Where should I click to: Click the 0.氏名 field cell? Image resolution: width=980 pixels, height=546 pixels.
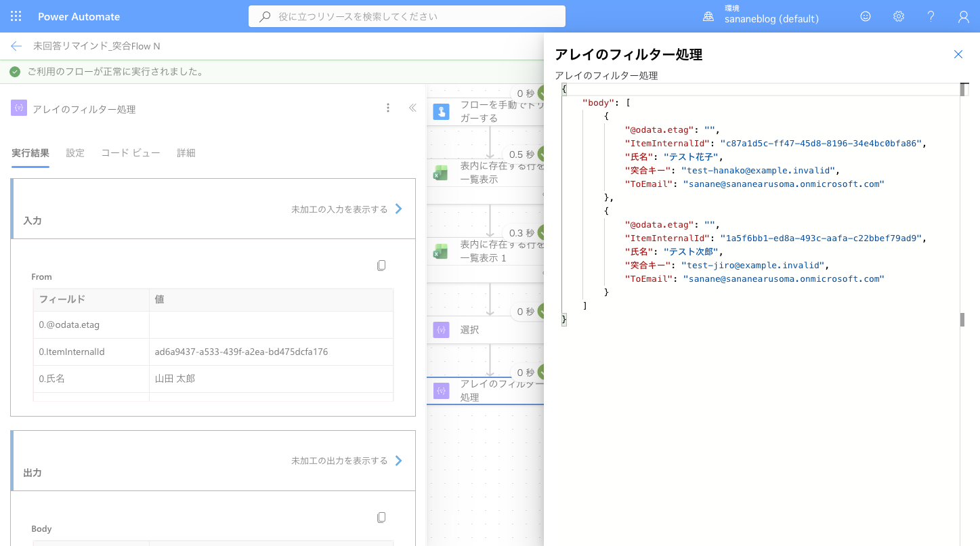tap(91, 379)
